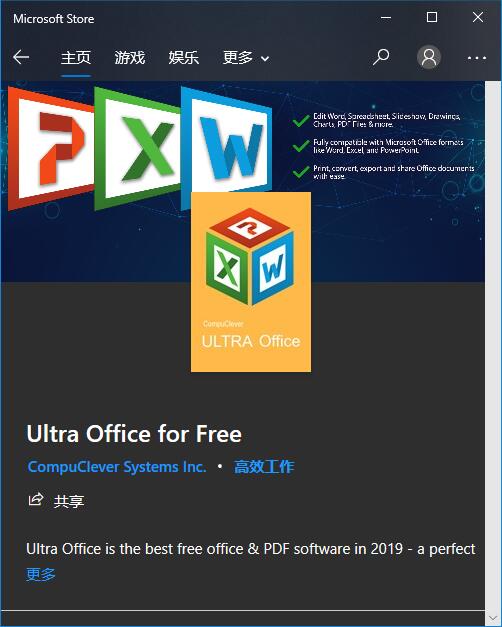Expand description with the 更多 link
Viewport: 502px width, 627px height.
pos(41,574)
